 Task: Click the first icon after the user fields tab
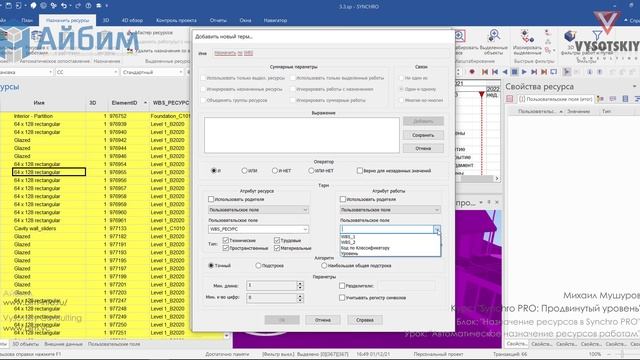coord(600,99)
